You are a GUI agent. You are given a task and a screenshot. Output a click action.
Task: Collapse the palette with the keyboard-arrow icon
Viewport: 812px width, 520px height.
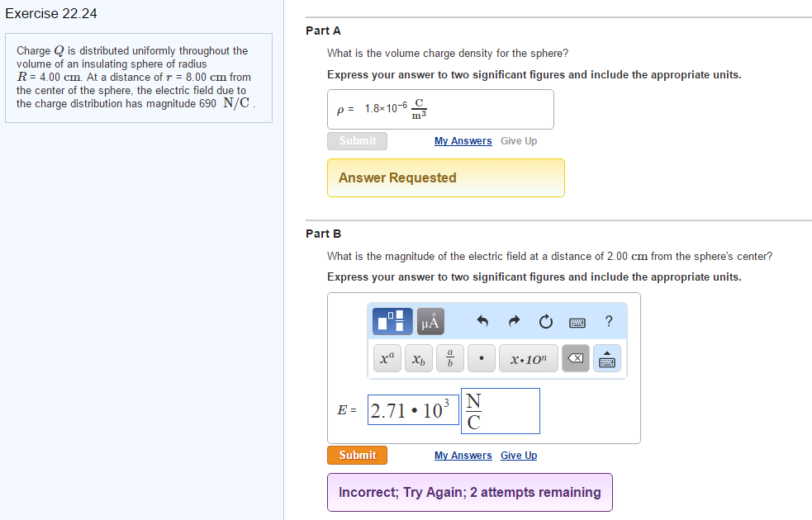[607, 359]
